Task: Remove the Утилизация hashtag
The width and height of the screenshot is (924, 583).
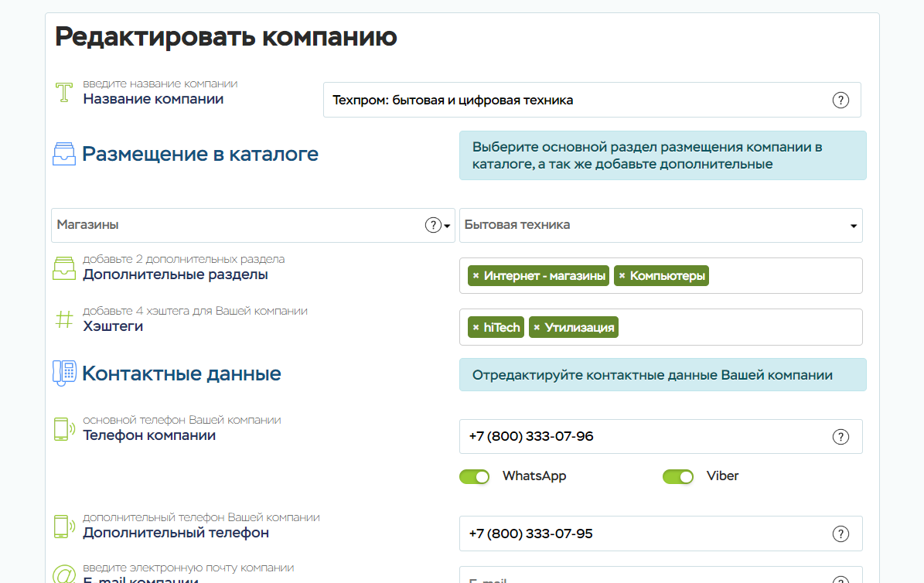Action: click(537, 328)
